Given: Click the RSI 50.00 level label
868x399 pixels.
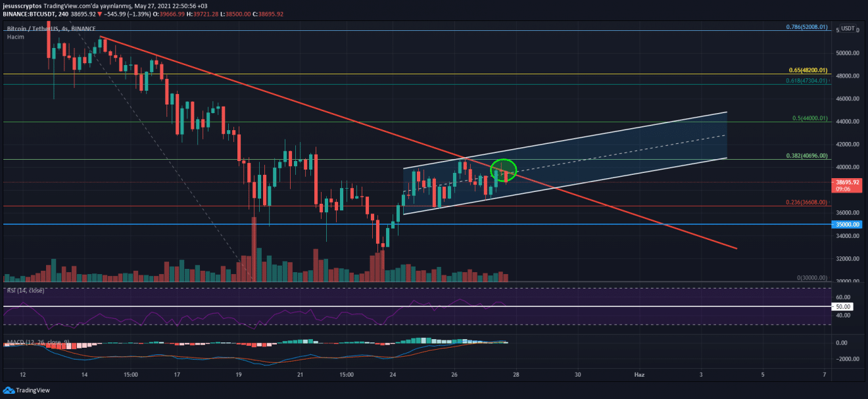Looking at the screenshot, I should coord(843,306).
